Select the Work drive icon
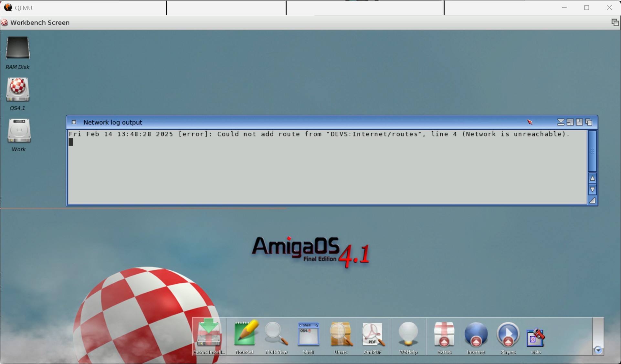 point(19,131)
